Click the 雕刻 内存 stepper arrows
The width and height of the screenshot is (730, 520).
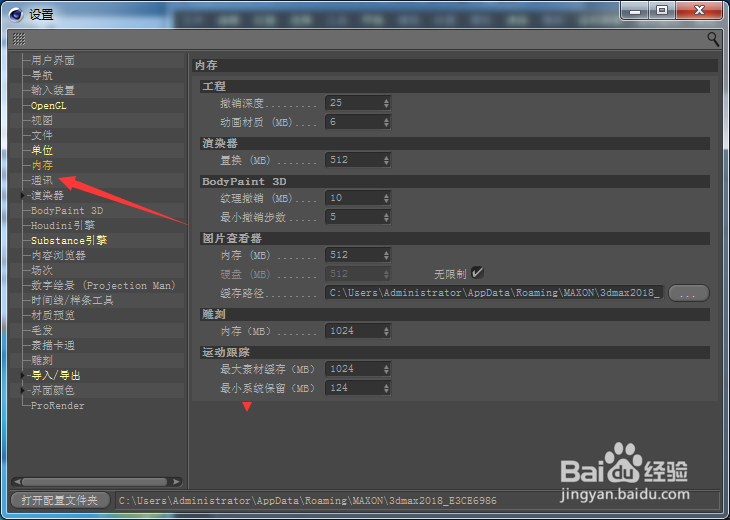[386, 331]
